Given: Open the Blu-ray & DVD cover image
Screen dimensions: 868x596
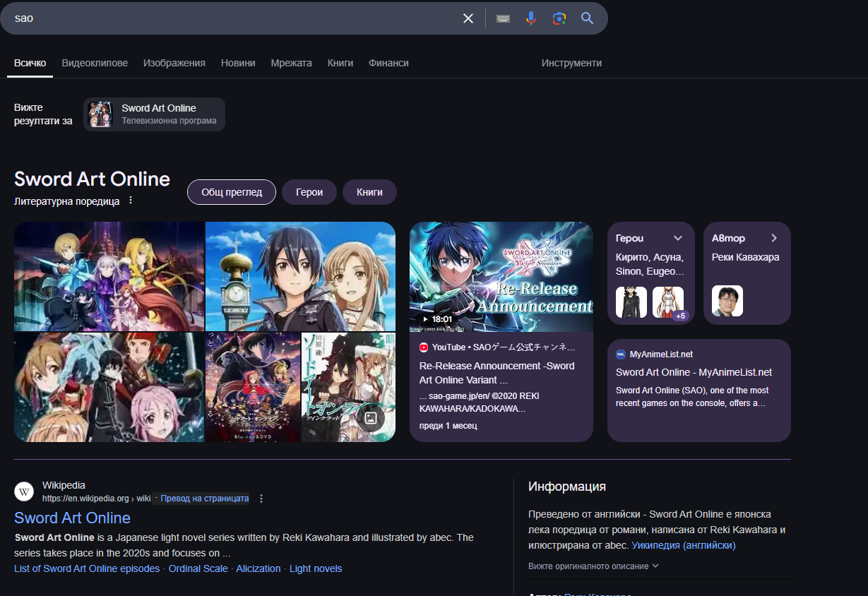Looking at the screenshot, I should [253, 388].
